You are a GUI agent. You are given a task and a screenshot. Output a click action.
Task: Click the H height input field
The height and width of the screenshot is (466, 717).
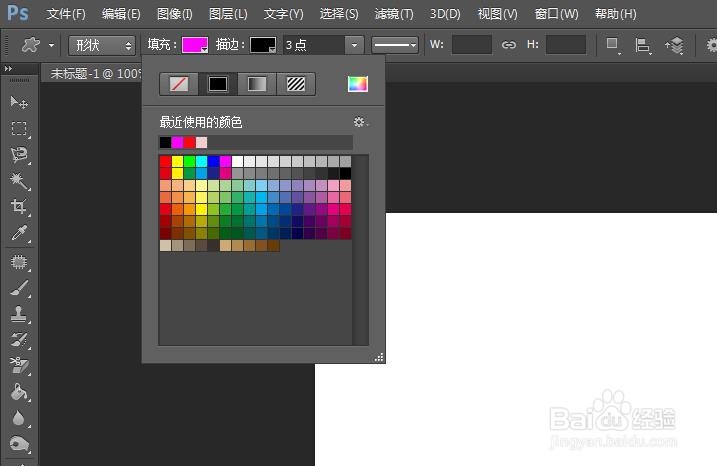pyautogui.click(x=566, y=45)
